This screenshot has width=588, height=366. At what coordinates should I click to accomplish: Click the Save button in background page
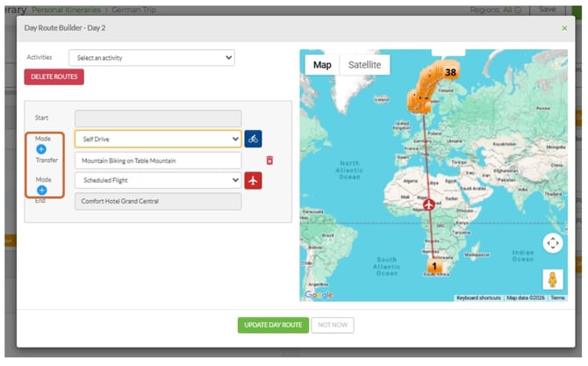[548, 10]
